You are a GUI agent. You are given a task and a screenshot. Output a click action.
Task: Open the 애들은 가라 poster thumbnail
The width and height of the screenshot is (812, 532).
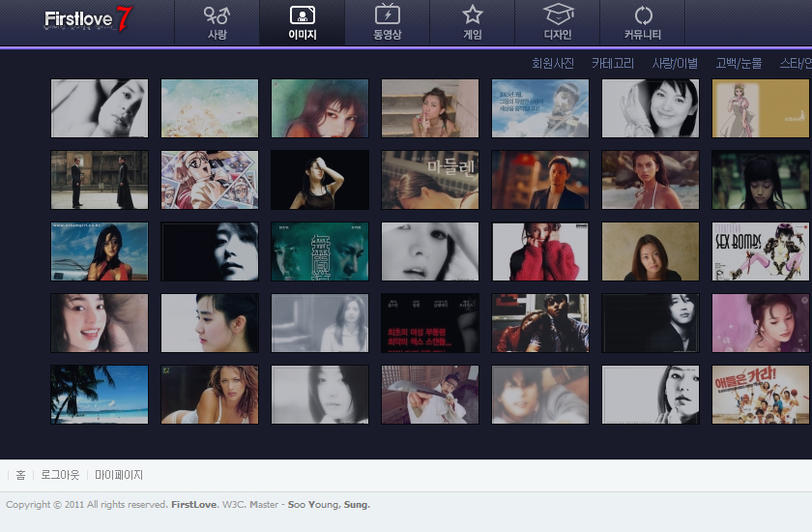pos(760,395)
